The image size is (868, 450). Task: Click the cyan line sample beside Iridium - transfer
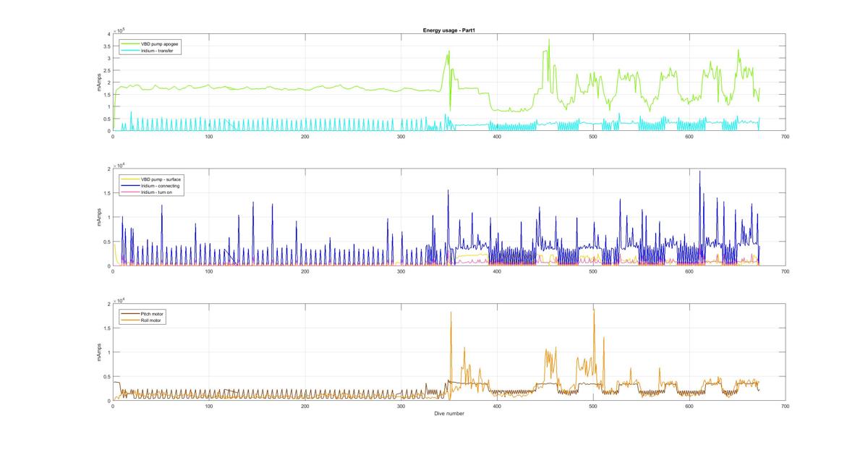point(130,51)
